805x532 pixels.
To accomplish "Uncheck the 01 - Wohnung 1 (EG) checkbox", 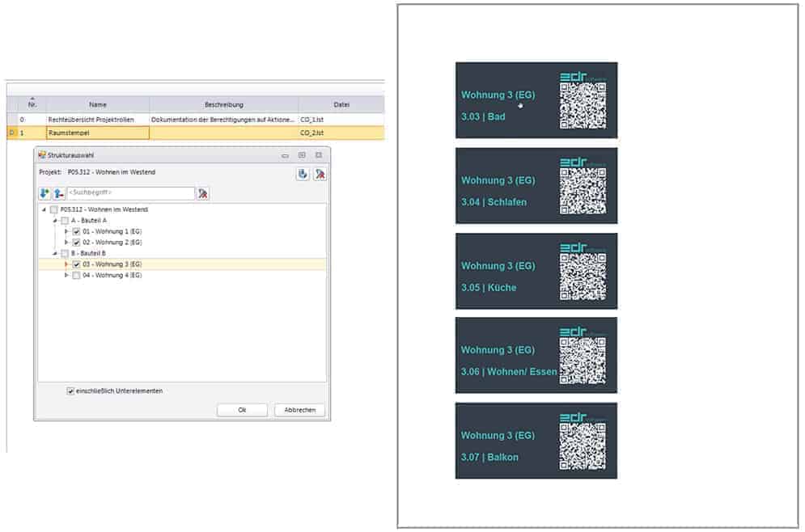I will 76,231.
